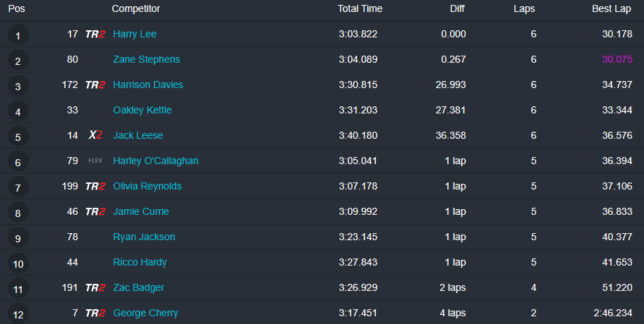The image size is (644, 324).
Task: Sort results by Total Time header
Action: point(360,9)
